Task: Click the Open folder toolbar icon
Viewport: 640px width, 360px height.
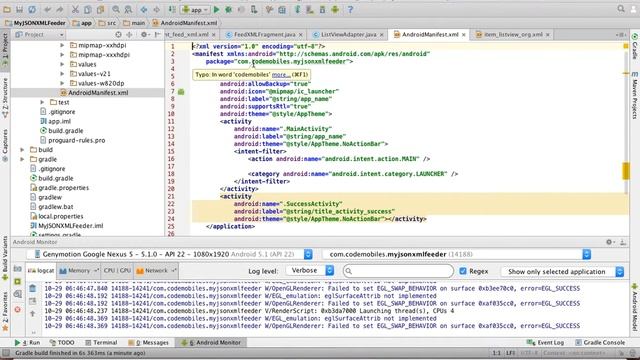Action: 7,9
